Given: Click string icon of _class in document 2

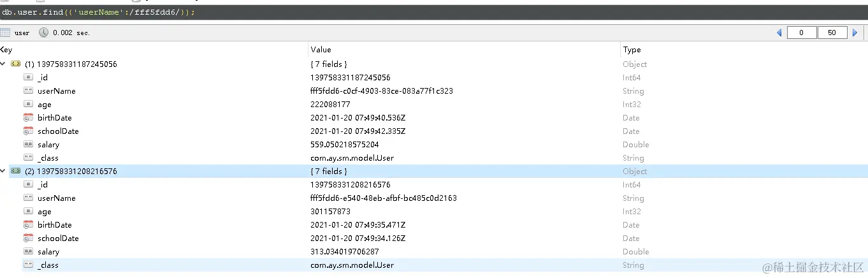Looking at the screenshot, I should pyautogui.click(x=28, y=265).
